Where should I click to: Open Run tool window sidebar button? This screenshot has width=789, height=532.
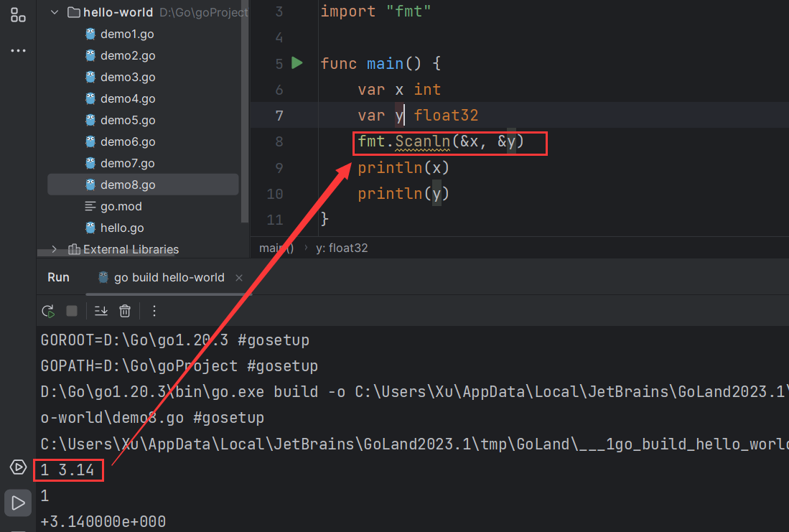(18, 503)
